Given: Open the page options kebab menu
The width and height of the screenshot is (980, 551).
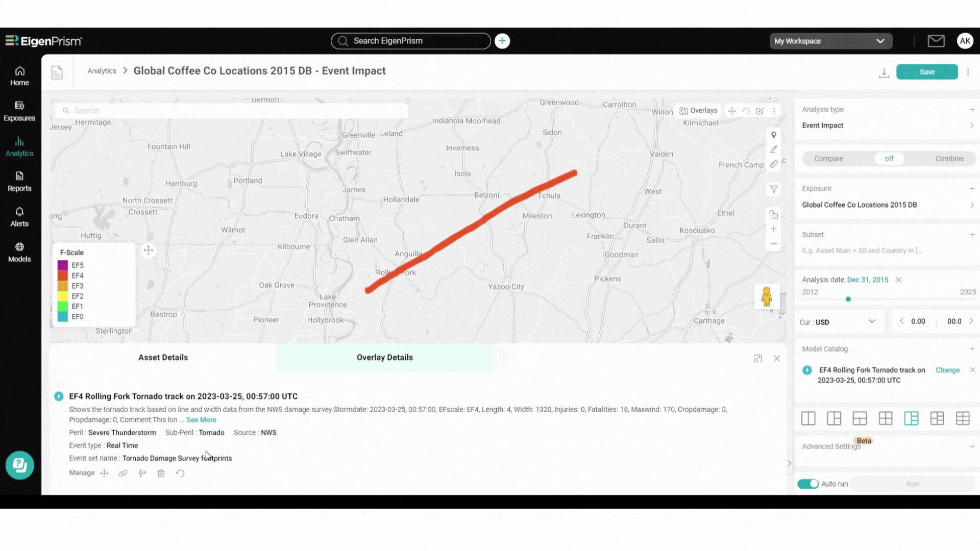Looking at the screenshot, I should 968,72.
